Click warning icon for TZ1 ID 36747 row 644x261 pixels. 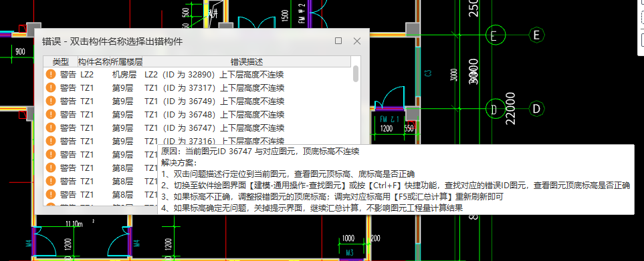tap(51, 128)
